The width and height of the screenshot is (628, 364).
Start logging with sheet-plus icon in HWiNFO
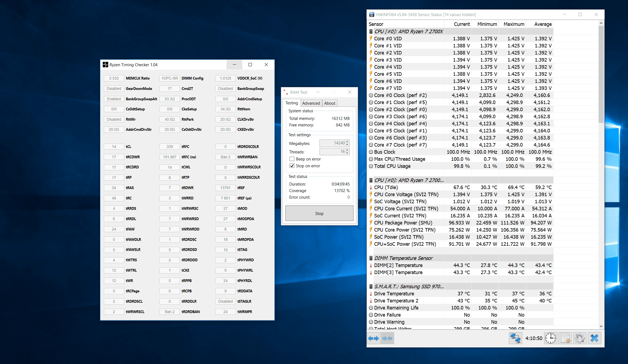click(x=565, y=338)
